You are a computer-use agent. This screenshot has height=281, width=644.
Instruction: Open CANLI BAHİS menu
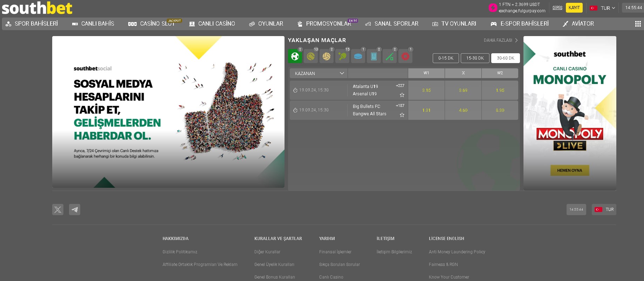point(93,23)
